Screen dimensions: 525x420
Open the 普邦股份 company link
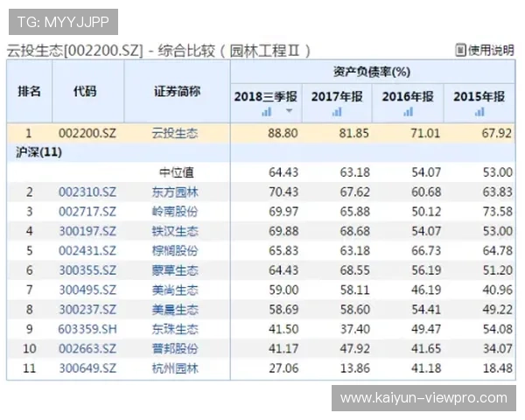[x=175, y=348]
